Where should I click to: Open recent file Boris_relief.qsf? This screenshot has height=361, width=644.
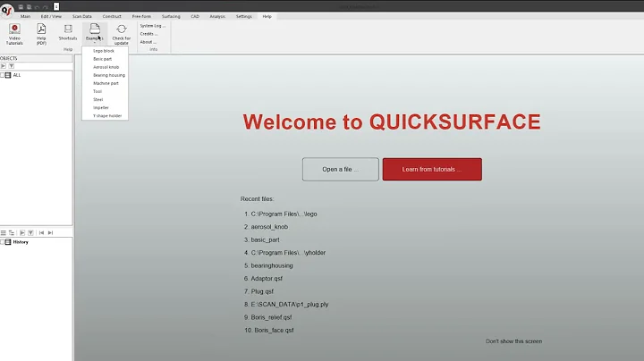pos(271,317)
